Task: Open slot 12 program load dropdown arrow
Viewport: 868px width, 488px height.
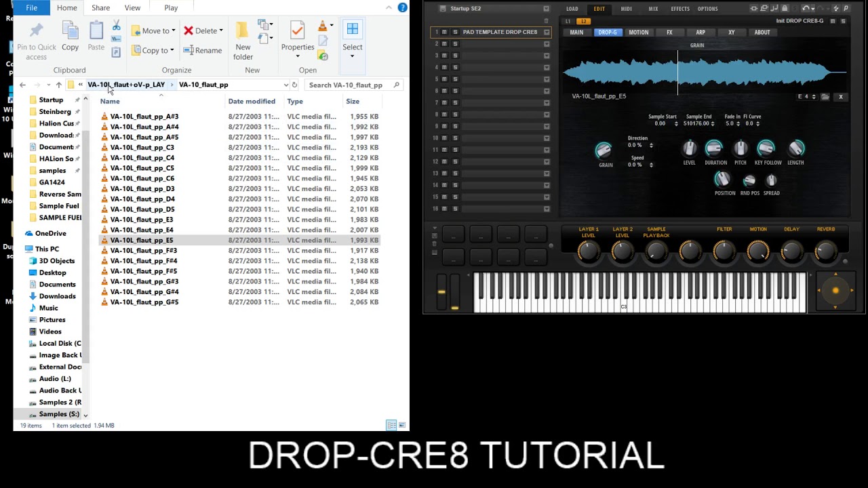Action: click(x=547, y=161)
